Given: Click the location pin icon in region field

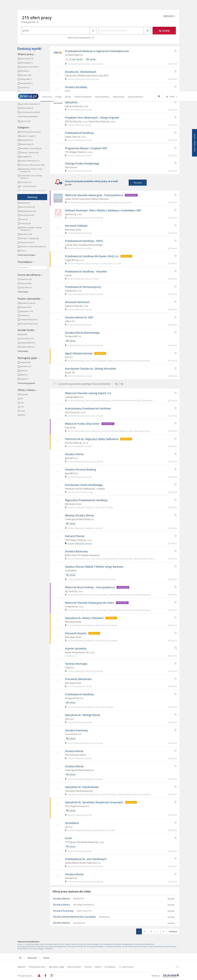Looking at the screenshot, I should point(147,30).
